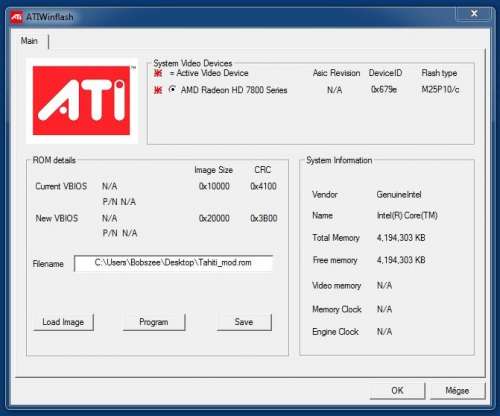Click the red ATI logo image

coord(81,101)
